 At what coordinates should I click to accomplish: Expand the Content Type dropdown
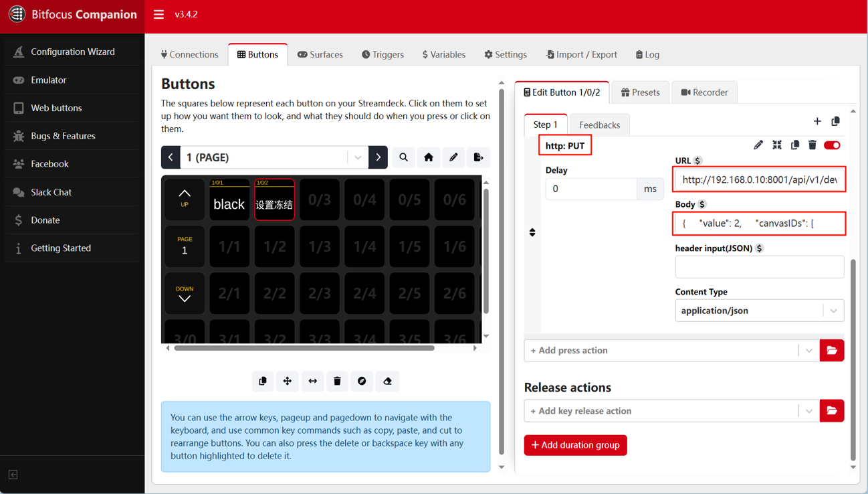pos(833,311)
